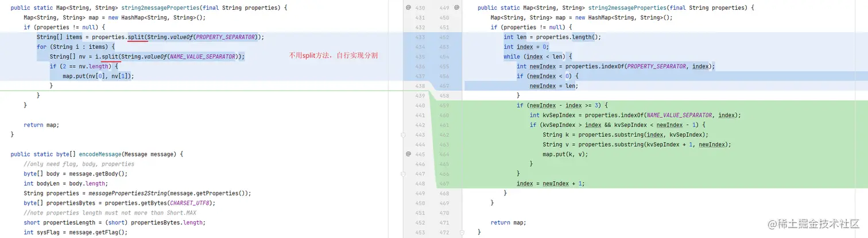This screenshot has width=868, height=238.
Task: Click right pane string2messageProperties method signature
Action: 615,7
